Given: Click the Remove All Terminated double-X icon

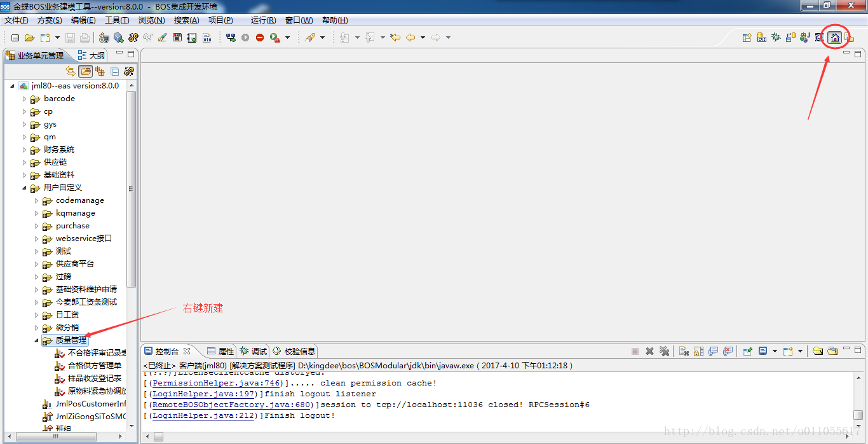Looking at the screenshot, I should [x=665, y=351].
